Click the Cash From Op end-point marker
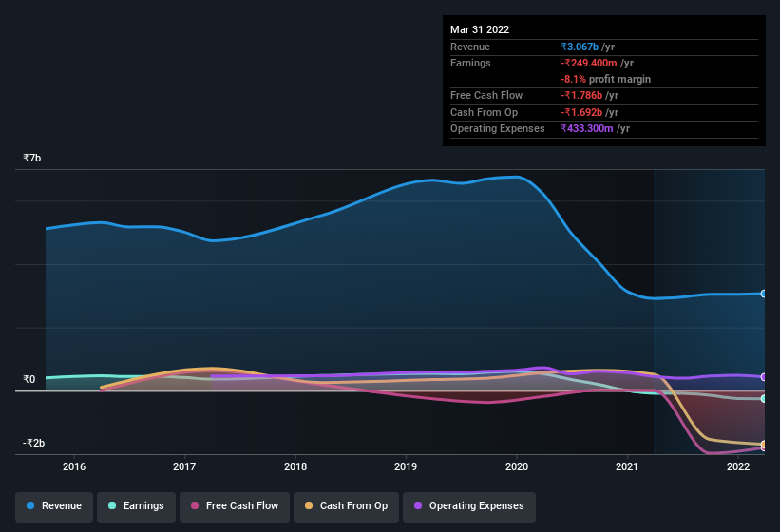The height and width of the screenshot is (532, 780). click(x=764, y=444)
